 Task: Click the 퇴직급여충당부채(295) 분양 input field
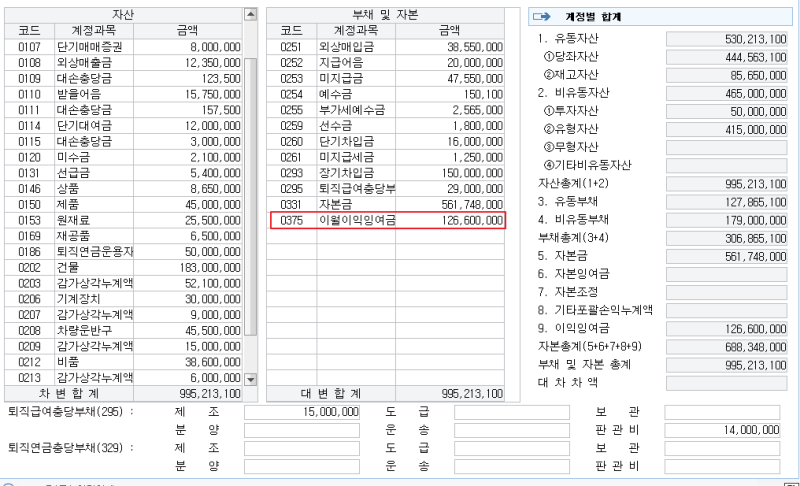pyautogui.click(x=302, y=430)
